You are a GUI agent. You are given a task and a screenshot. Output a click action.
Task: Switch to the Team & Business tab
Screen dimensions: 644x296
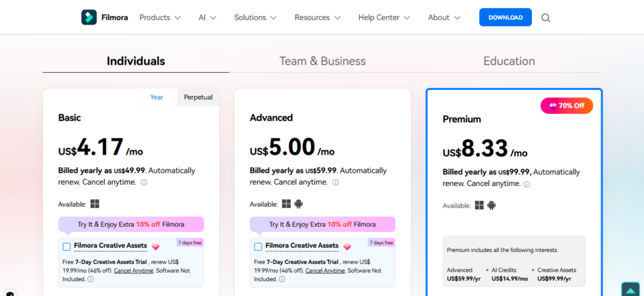(x=323, y=61)
